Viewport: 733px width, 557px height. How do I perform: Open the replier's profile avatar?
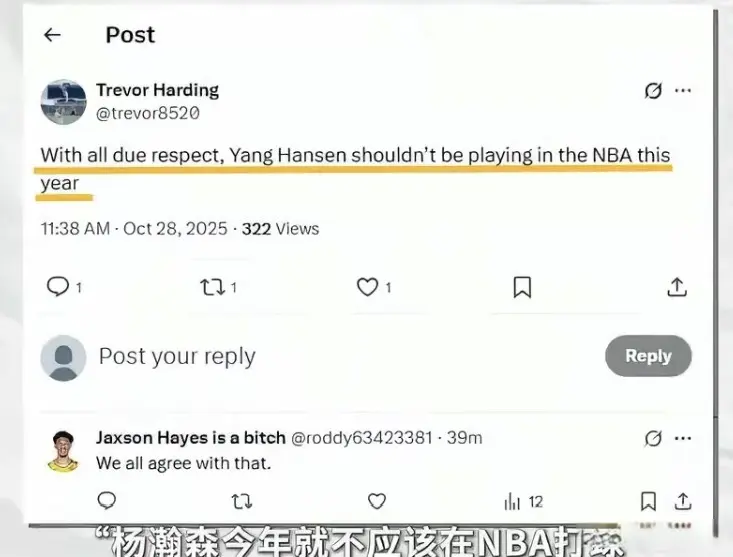(63, 451)
